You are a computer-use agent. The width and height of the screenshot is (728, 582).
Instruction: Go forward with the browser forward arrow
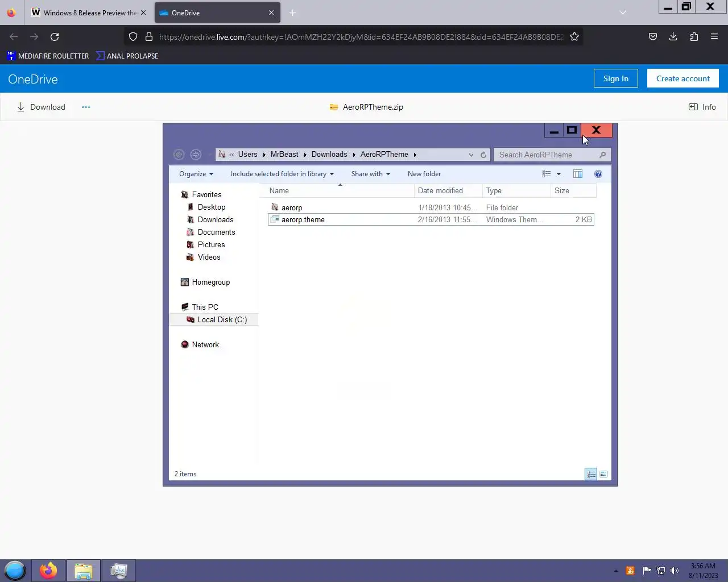pos(34,36)
